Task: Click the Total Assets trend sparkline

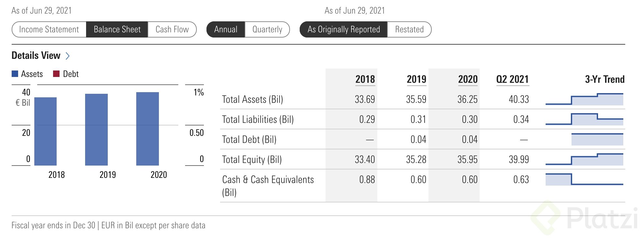Action: tap(584, 99)
